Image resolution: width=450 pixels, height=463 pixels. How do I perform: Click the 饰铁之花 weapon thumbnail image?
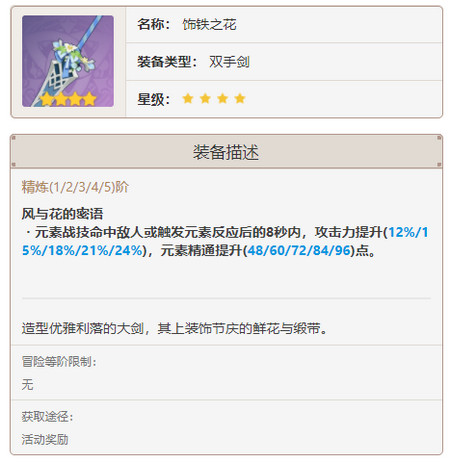(x=68, y=61)
